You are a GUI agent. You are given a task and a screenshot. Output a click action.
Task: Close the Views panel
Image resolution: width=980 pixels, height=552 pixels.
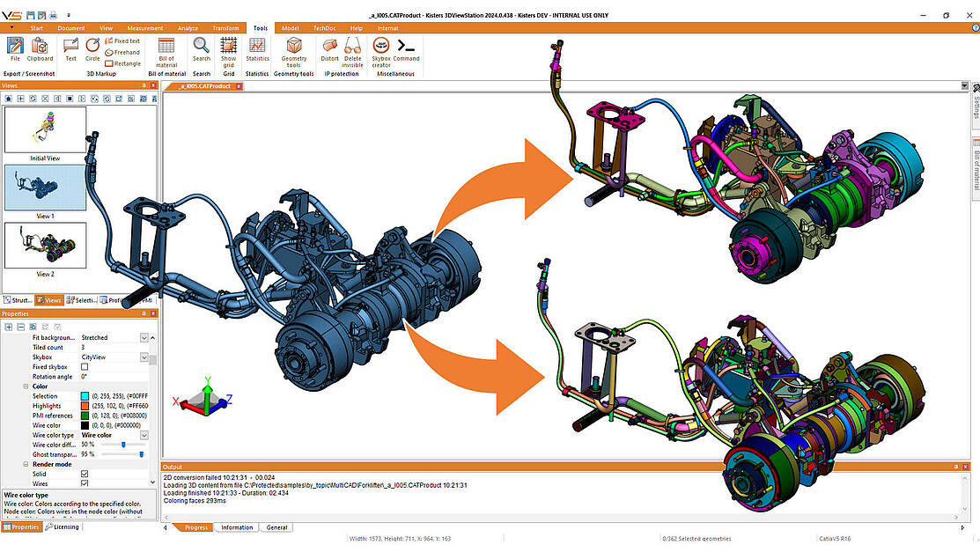(153, 85)
